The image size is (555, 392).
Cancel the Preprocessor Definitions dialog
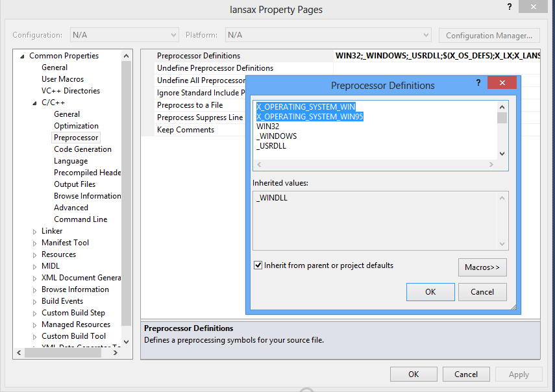[482, 292]
